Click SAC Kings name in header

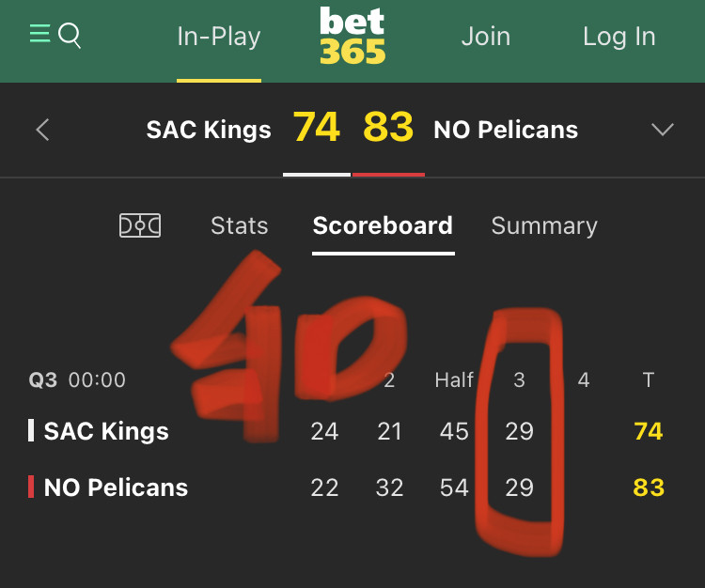pyautogui.click(x=209, y=130)
